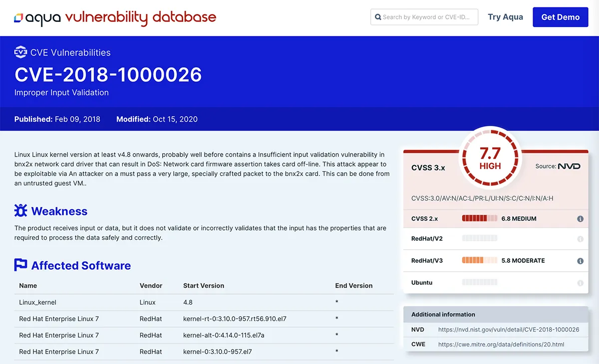Screen dimensions: 599x364
Task: Click the CVSS:3.0 vector string
Action: click(482, 198)
